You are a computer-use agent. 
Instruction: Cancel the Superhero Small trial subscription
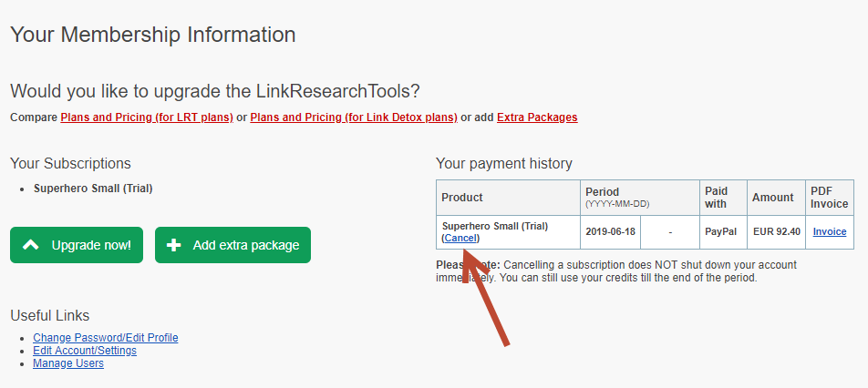(x=460, y=239)
